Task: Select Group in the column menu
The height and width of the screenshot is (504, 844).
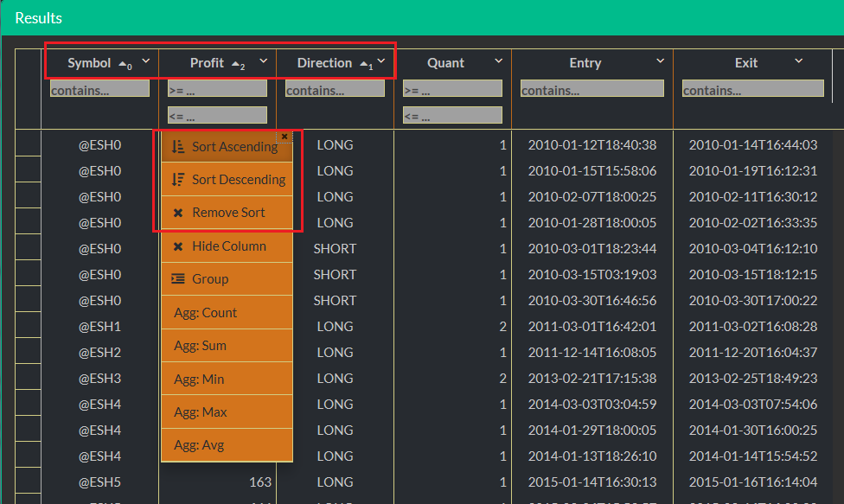Action: tap(227, 278)
